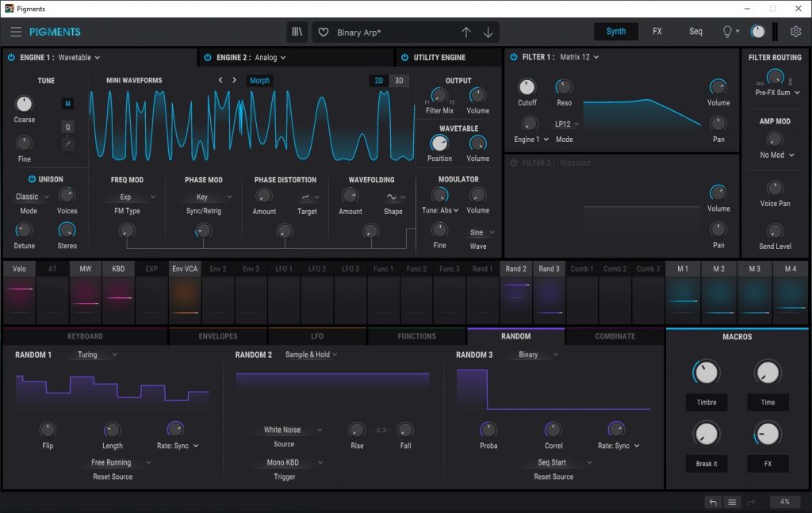Image resolution: width=812 pixels, height=513 pixels.
Task: Click the link icon between Rise and Fall
Action: 381,431
